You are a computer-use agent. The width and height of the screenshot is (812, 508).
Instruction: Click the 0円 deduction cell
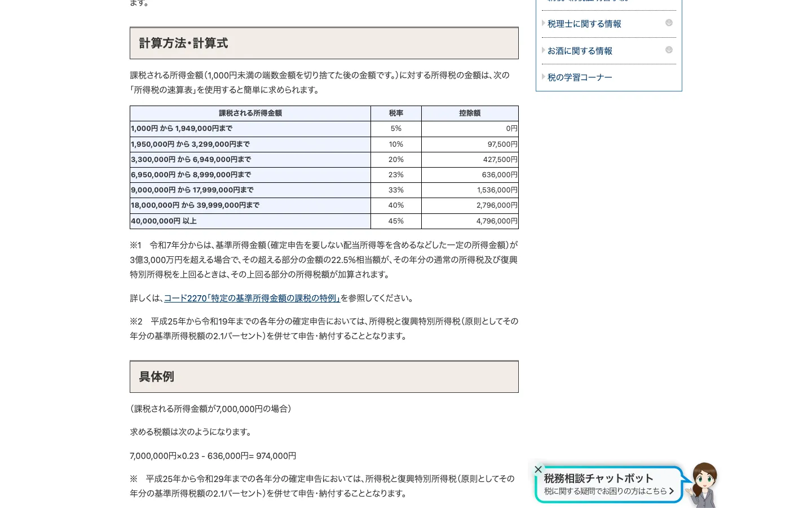coord(470,129)
